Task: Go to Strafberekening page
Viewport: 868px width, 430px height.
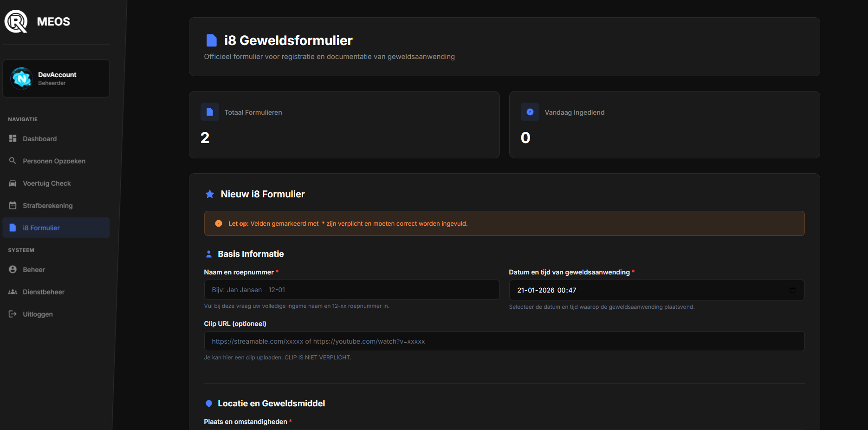Action: (x=47, y=206)
